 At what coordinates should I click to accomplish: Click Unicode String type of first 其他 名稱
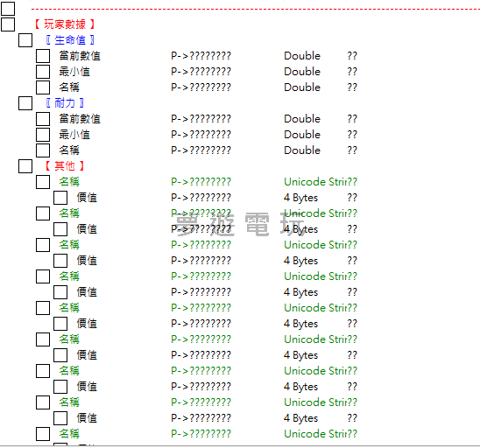click(315, 182)
